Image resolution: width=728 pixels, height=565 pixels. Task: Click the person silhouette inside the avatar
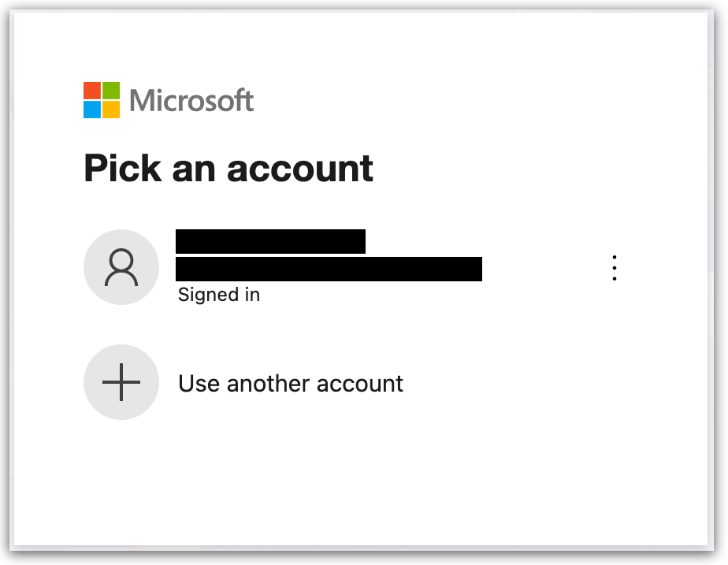coord(121,268)
